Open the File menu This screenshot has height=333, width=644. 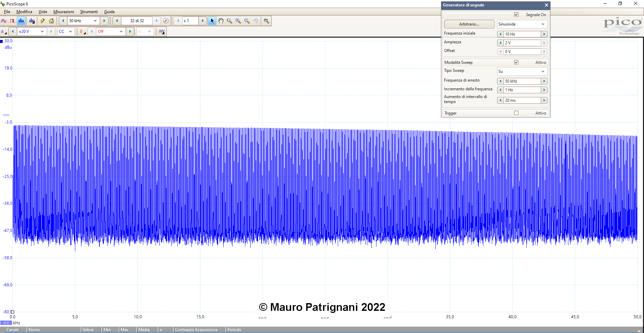pos(7,12)
